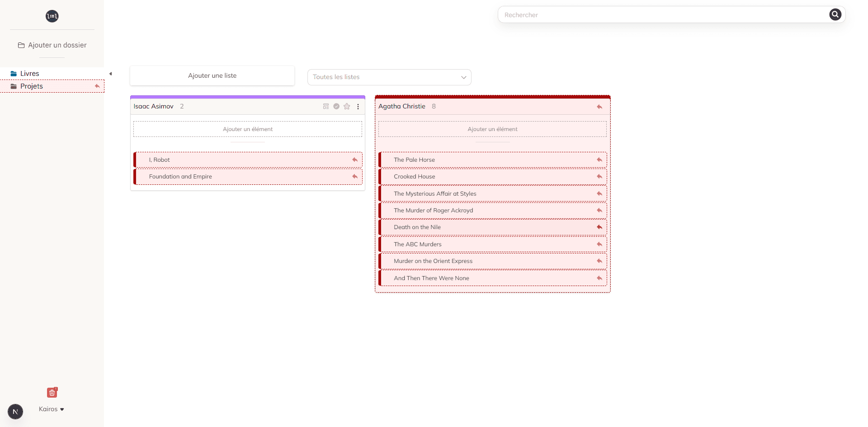Restore the Projets folder with its undo arrow

point(97,86)
